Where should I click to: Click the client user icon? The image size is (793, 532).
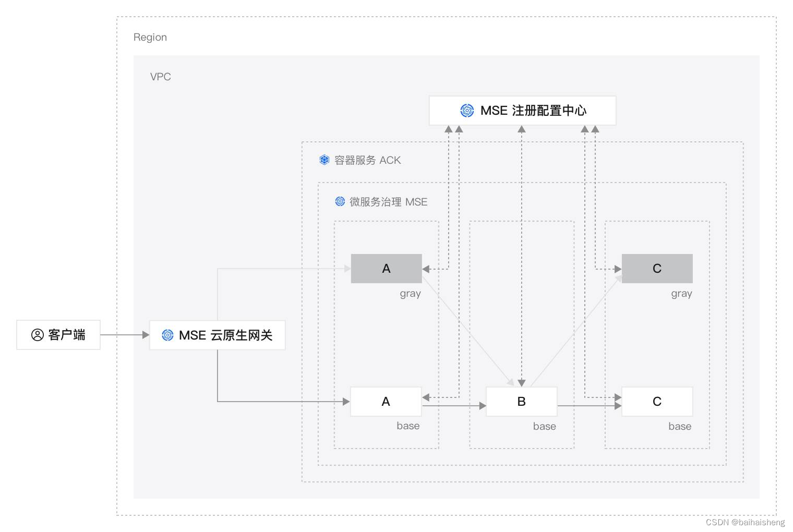pos(38,335)
